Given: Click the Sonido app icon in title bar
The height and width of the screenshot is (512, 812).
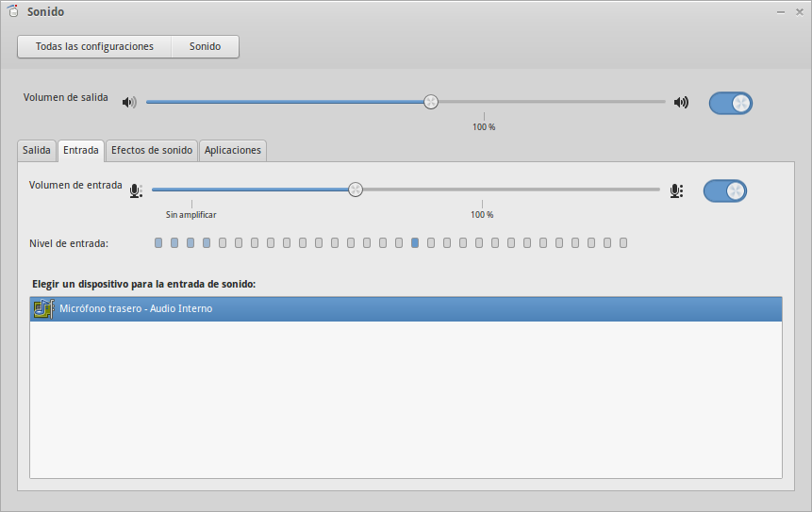Looking at the screenshot, I should pyautogui.click(x=13, y=11).
